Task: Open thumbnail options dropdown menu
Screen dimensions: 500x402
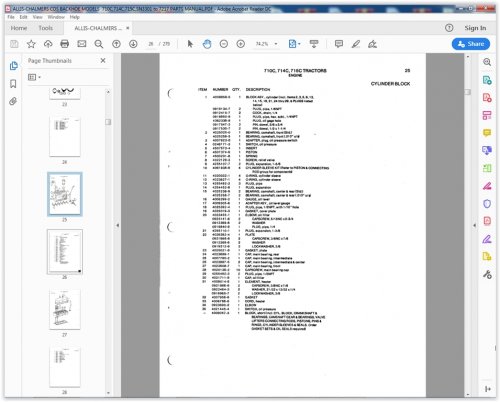Action: 34,77
